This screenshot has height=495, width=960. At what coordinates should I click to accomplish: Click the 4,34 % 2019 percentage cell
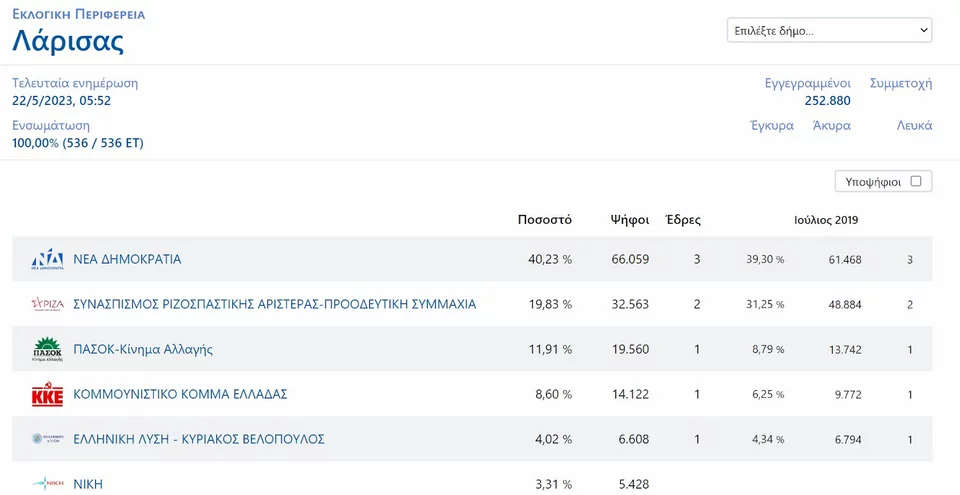pos(768,439)
